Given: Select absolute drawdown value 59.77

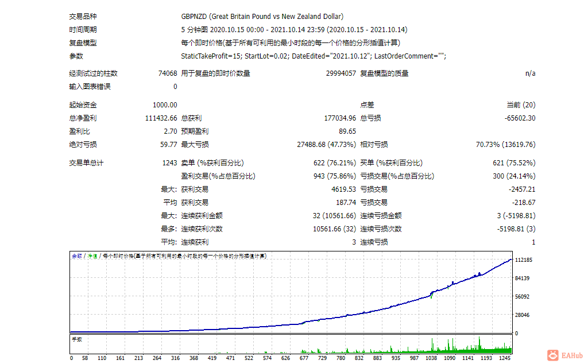Looking at the screenshot, I should coord(168,144).
